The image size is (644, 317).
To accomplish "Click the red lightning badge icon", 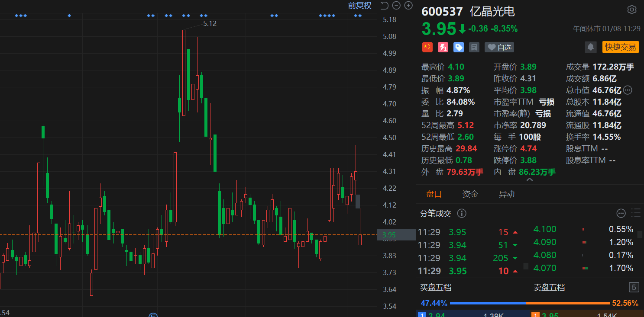I will pos(443,47).
